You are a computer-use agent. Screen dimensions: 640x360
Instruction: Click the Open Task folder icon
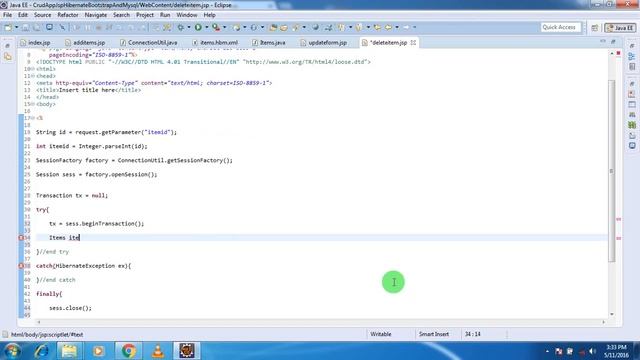[x=284, y=27]
